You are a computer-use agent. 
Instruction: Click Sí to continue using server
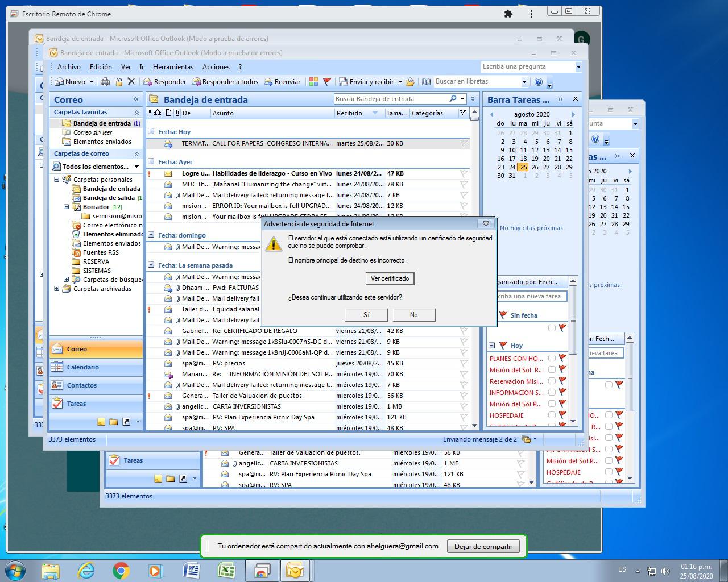tap(366, 315)
